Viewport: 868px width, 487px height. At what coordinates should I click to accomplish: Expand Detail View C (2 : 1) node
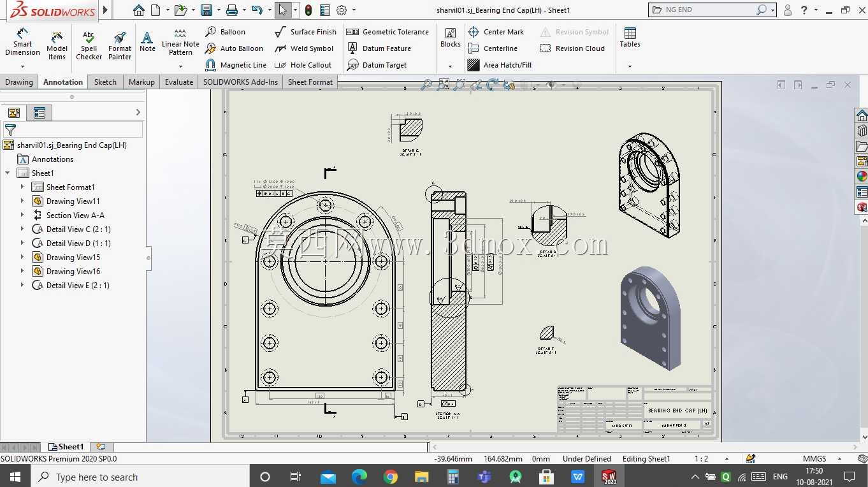tap(22, 229)
